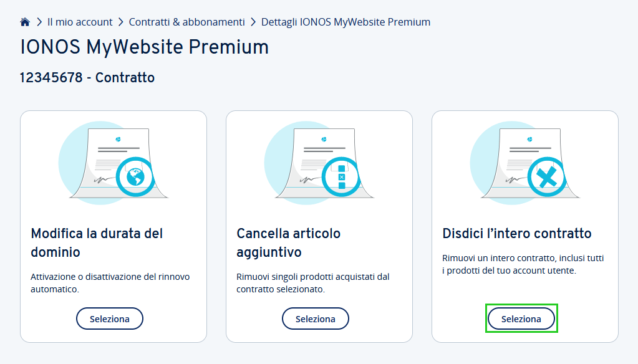
Task: Select Disdici l'intero contratto option
Action: (x=521, y=319)
